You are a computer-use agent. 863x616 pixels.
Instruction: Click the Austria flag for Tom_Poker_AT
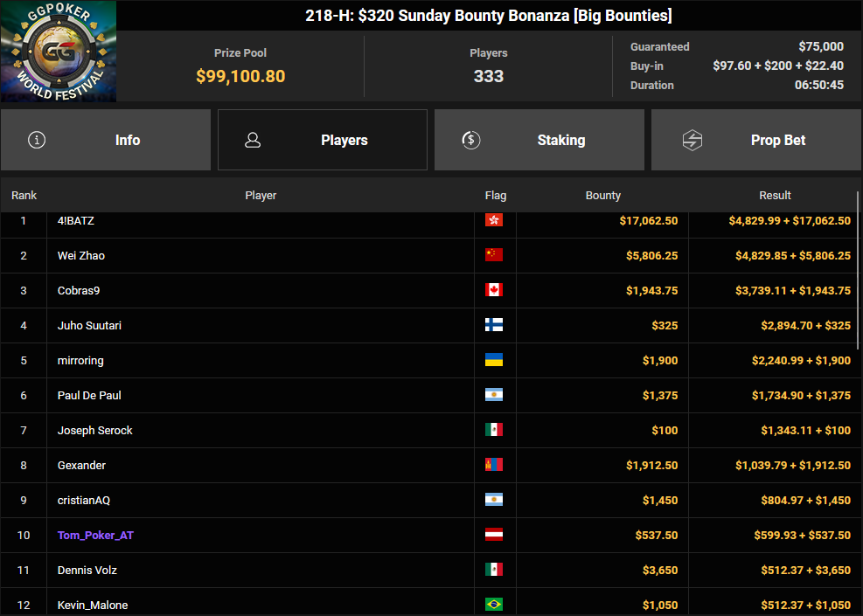pyautogui.click(x=494, y=535)
